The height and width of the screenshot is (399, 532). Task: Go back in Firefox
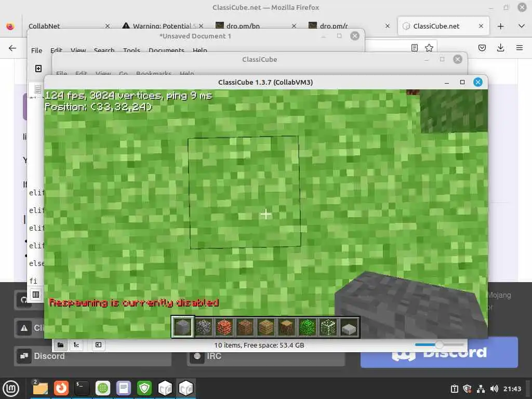coord(12,48)
